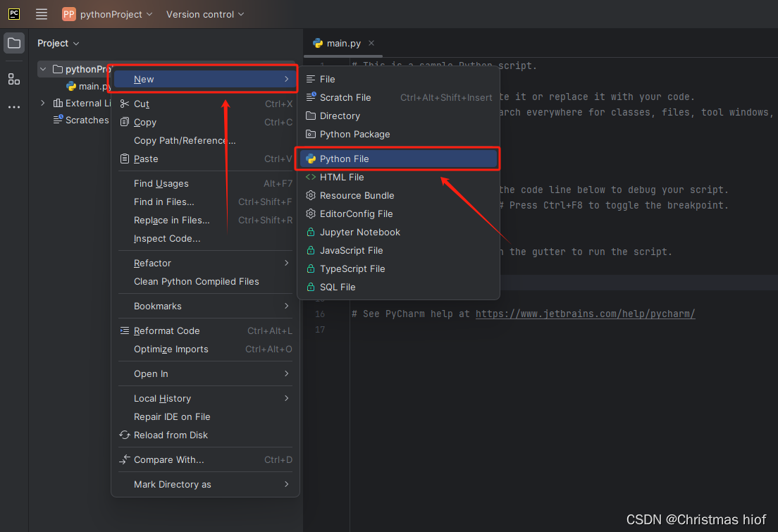Expand the Open In submenu
The width and height of the screenshot is (778, 532).
(x=286, y=373)
